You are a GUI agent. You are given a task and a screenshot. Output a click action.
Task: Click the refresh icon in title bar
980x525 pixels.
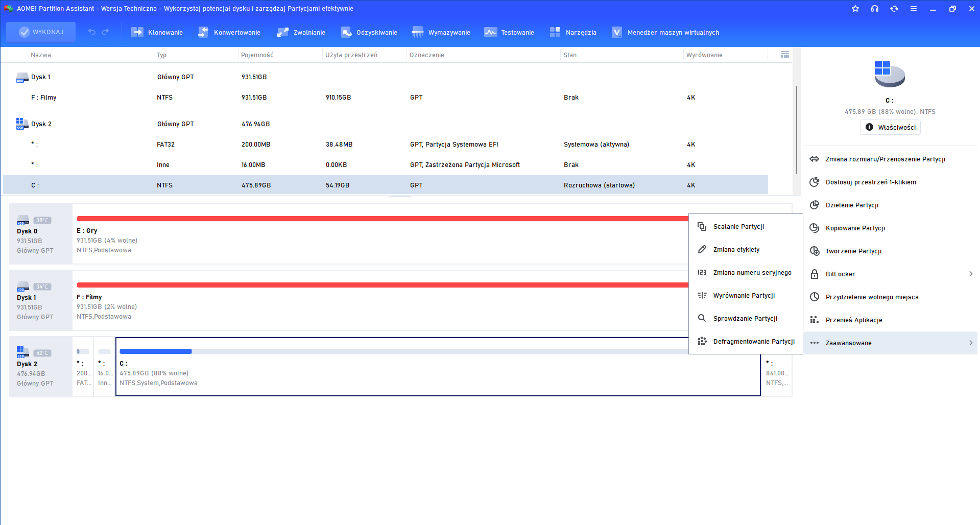pos(894,9)
